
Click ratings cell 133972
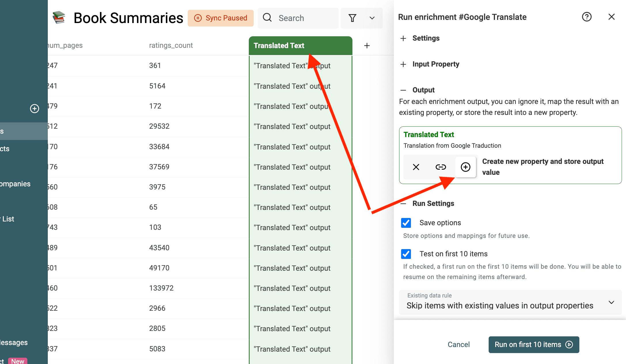click(161, 288)
